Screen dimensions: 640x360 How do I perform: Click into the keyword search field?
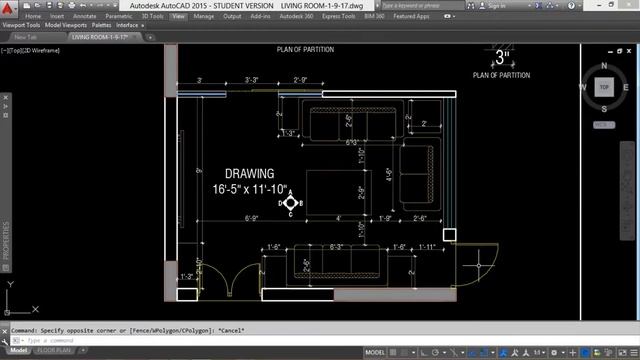tap(422, 6)
